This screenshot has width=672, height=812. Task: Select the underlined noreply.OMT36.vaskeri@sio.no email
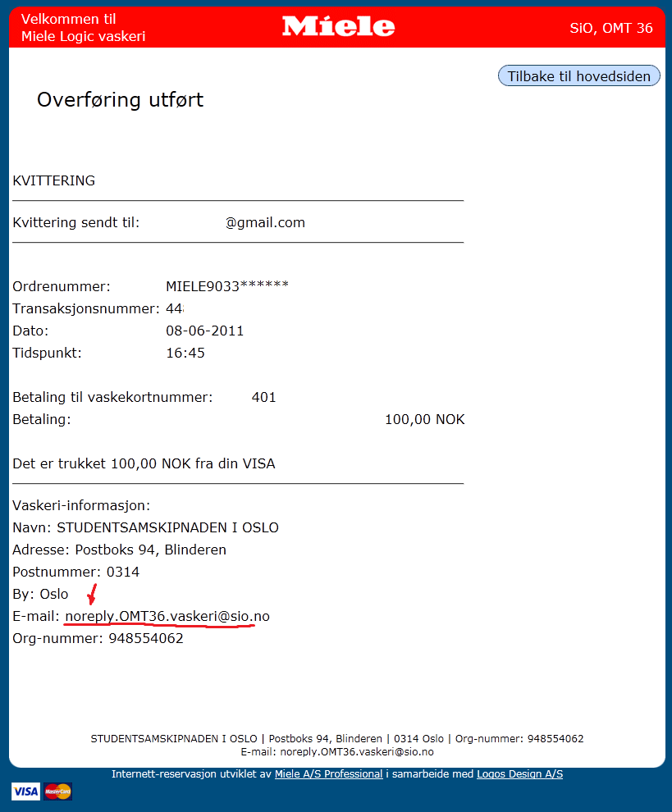[167, 616]
